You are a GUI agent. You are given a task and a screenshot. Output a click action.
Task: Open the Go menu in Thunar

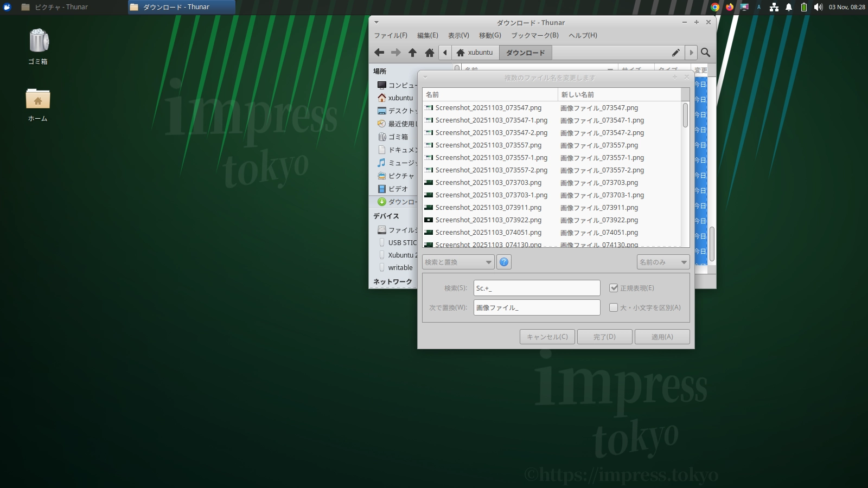click(490, 35)
